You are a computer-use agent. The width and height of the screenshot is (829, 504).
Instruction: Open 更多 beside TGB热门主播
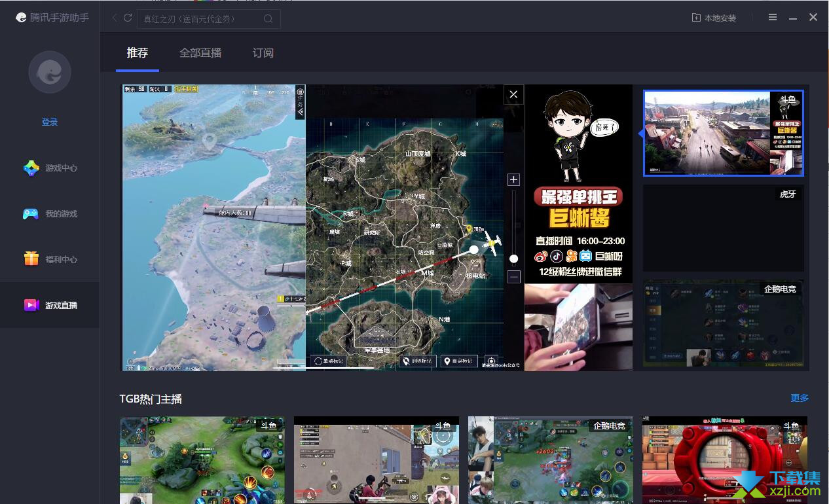800,398
